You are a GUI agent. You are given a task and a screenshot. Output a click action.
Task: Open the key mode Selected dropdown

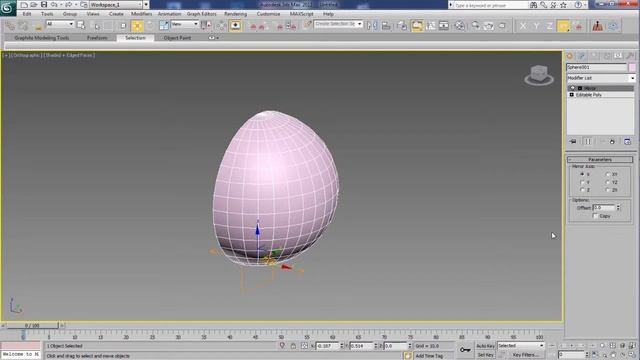(x=521, y=346)
